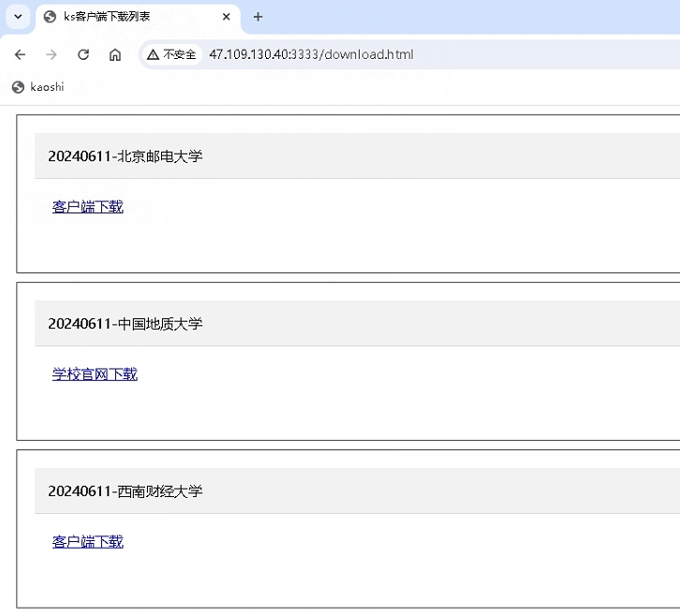This screenshot has width=680, height=616.
Task: Click the globe icon in tab title
Action: tap(50, 17)
